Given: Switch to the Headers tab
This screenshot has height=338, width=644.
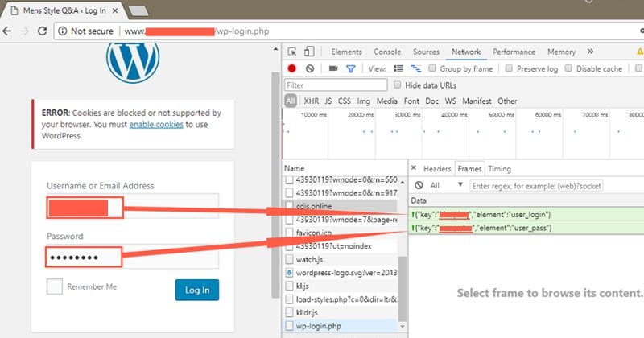Looking at the screenshot, I should pos(437,169).
